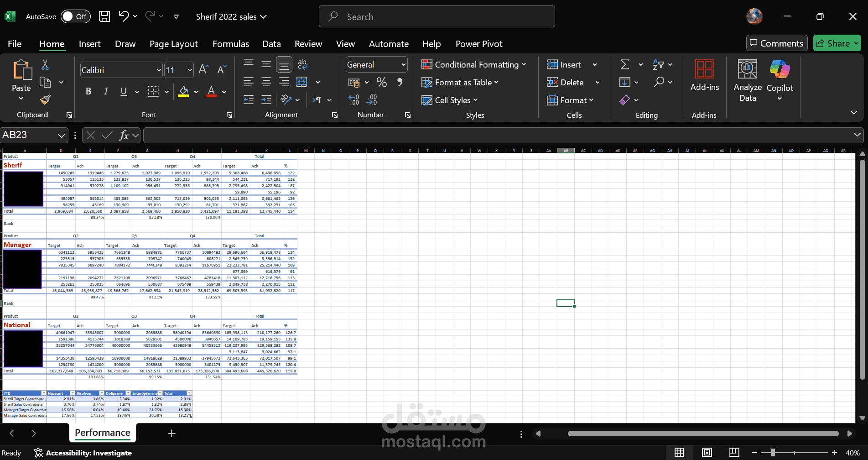
Task: Apply Comma Style number format
Action: point(400,82)
